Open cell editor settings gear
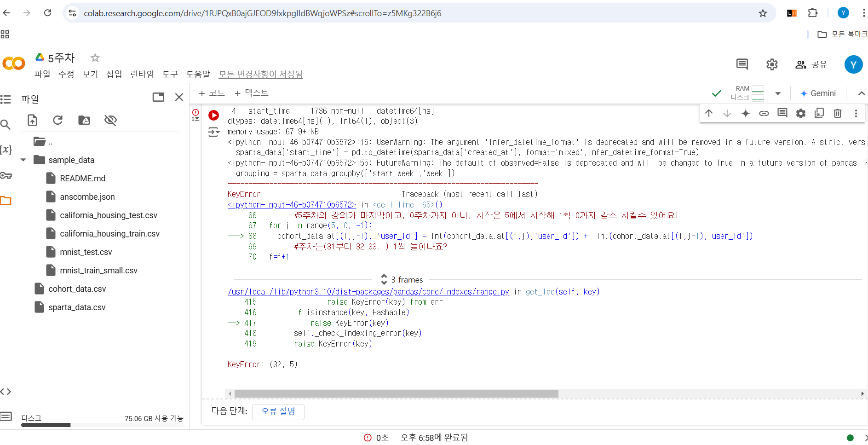Image resolution: width=868 pixels, height=445 pixels. click(x=801, y=113)
